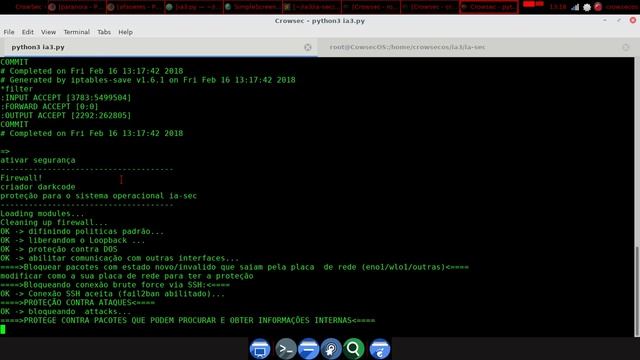The width and height of the screenshot is (640, 360).
Task: Click the 'liberandom o Loopback' line
Action: pos(73,240)
